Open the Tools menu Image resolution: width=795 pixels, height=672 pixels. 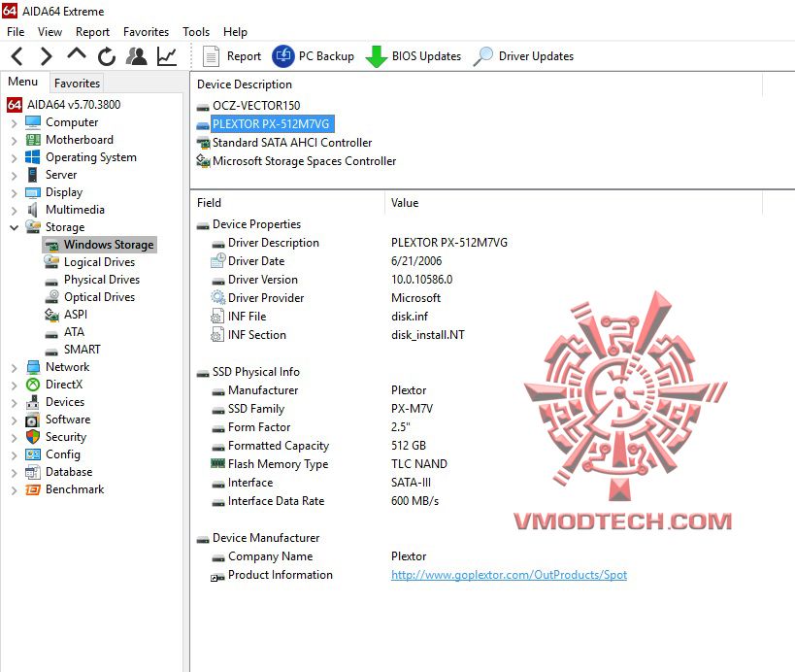coord(196,31)
